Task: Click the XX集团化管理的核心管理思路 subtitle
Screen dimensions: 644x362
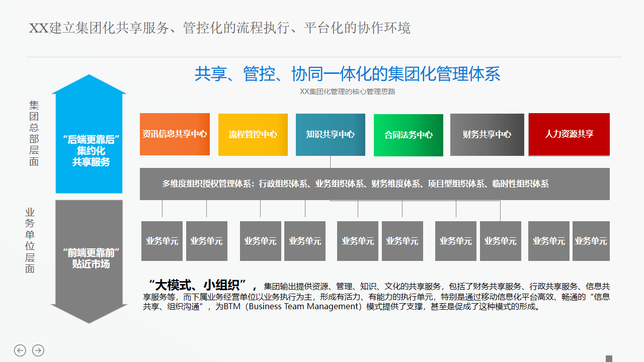Action: coord(347,92)
